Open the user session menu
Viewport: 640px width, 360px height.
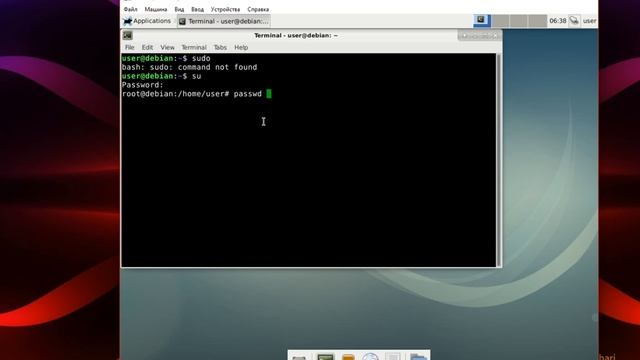[589, 21]
